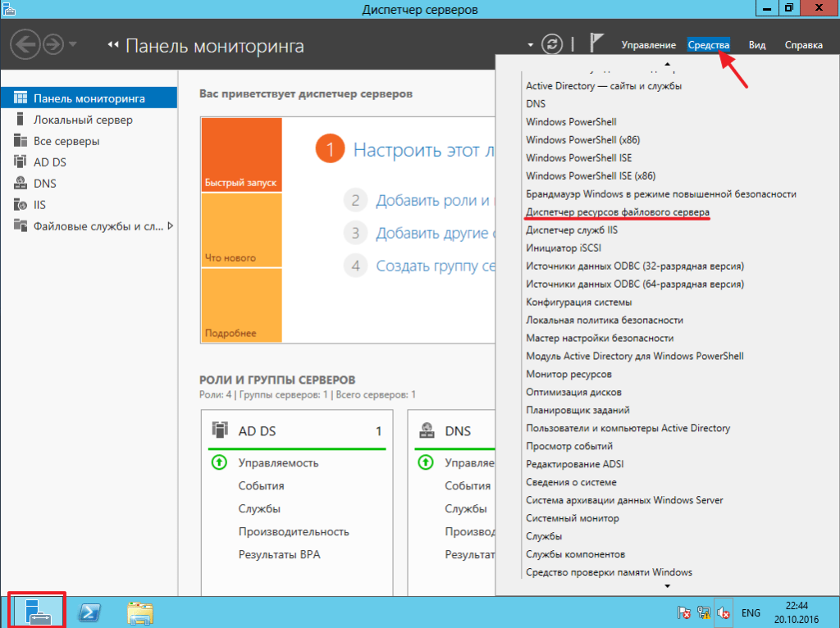Open File Explorer from the taskbar
Viewport: 840px width, 628px height.
pos(140,612)
